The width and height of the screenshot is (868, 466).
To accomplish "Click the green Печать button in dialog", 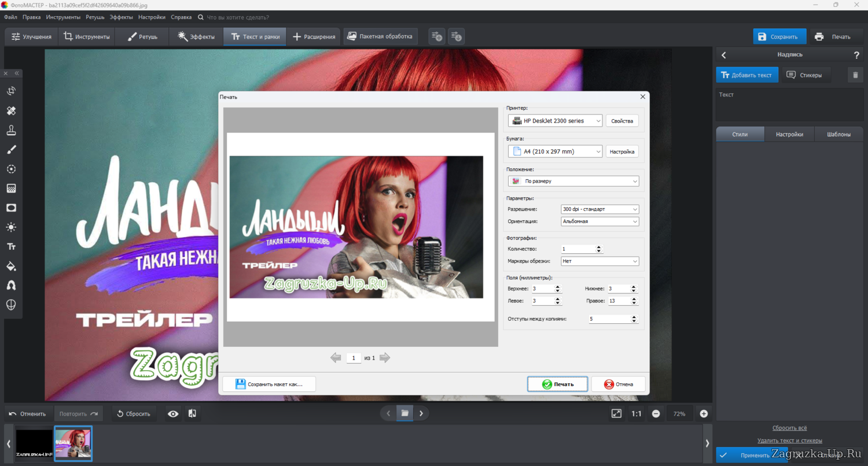I will point(557,384).
